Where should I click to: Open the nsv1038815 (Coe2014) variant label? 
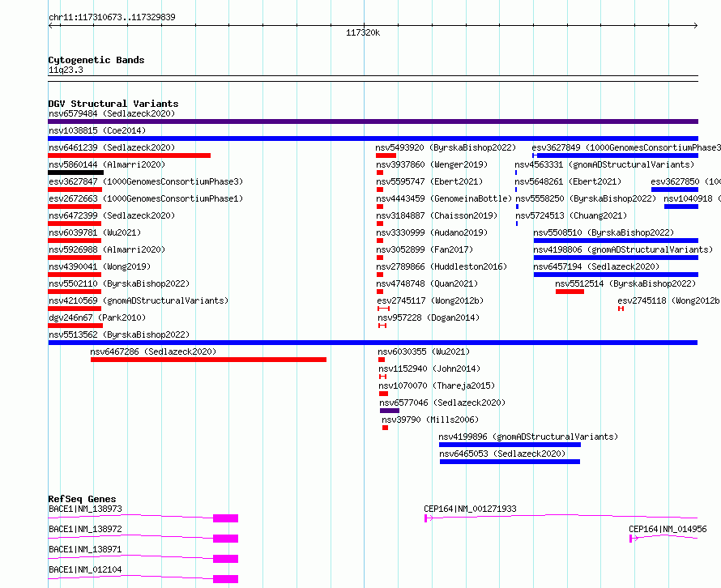[97, 130]
